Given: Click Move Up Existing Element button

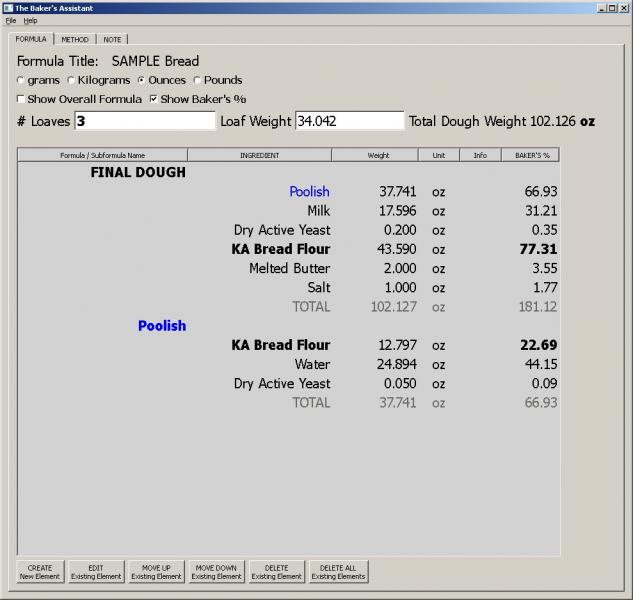Looking at the screenshot, I should pyautogui.click(x=156, y=572).
